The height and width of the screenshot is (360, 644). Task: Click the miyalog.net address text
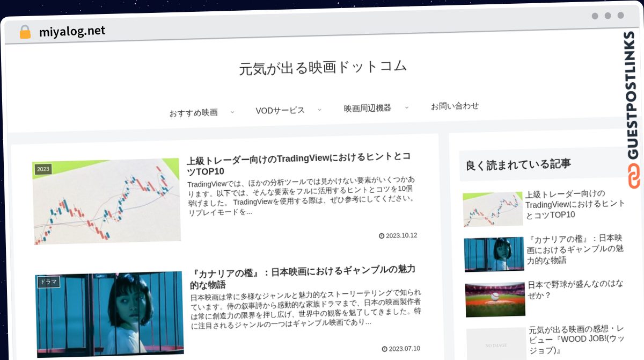tap(72, 31)
